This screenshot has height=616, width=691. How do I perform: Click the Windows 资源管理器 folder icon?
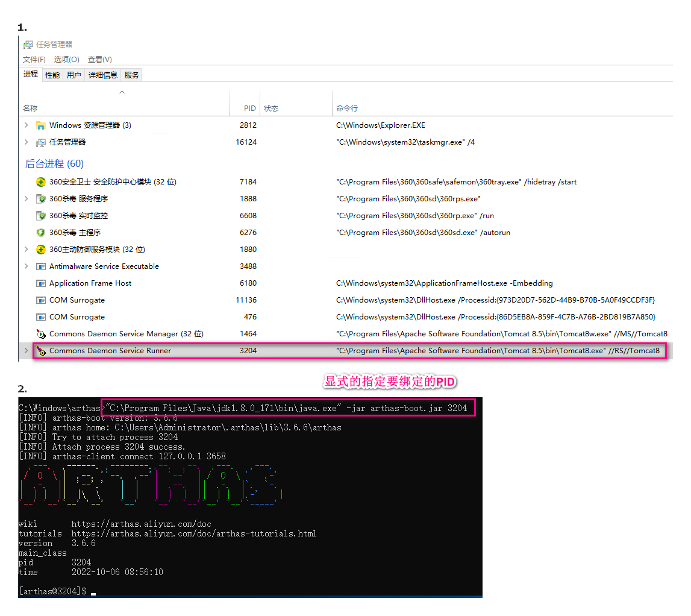pos(40,125)
